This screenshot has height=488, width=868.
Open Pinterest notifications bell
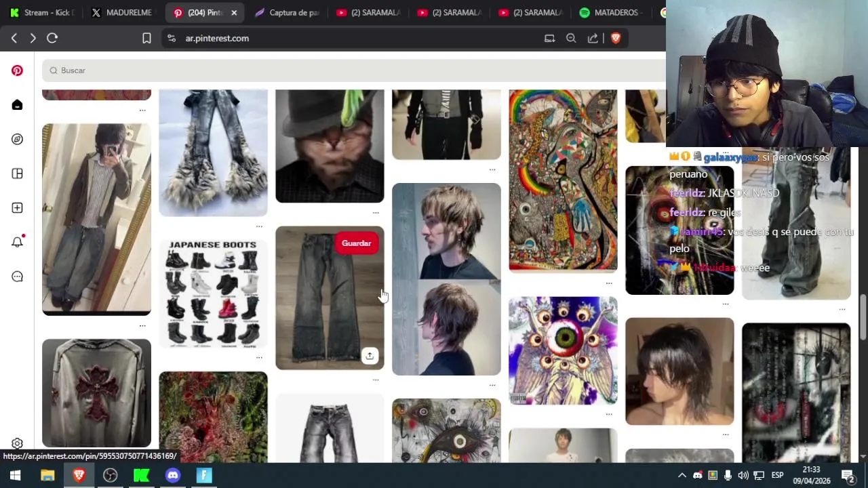coord(17,242)
